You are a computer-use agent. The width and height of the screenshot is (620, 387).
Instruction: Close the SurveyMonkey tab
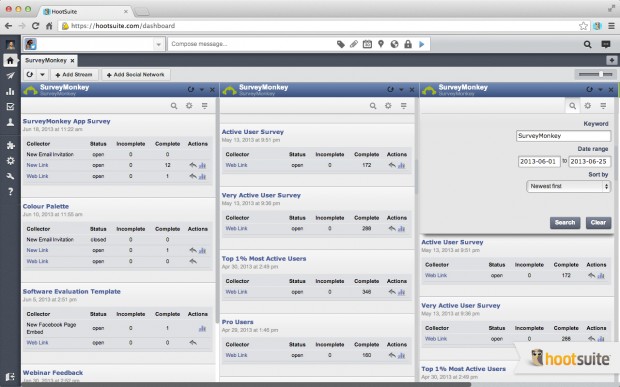point(72,61)
